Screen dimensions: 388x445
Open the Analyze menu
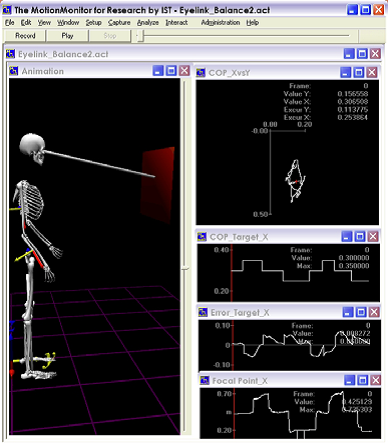(148, 23)
